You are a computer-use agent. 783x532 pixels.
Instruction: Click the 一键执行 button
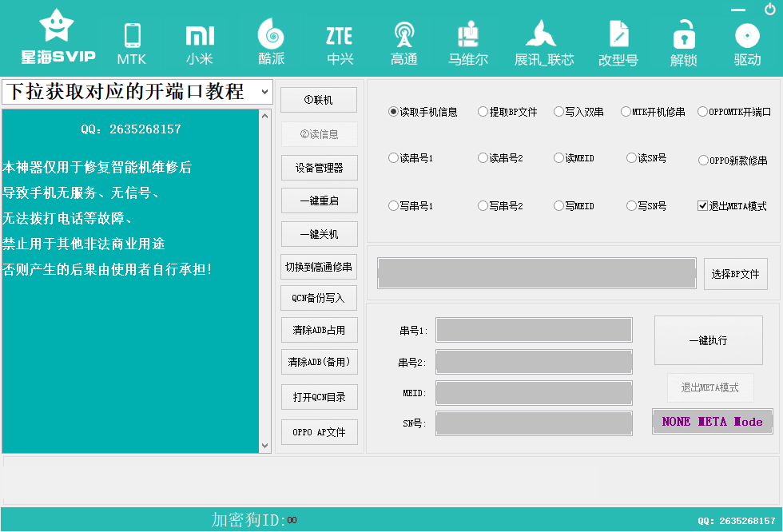coord(709,340)
